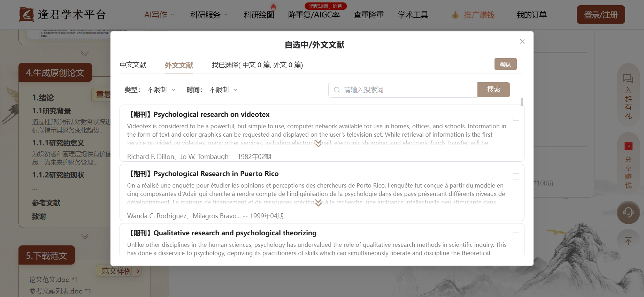Focus the 请输入搜索词 search field

[403, 90]
